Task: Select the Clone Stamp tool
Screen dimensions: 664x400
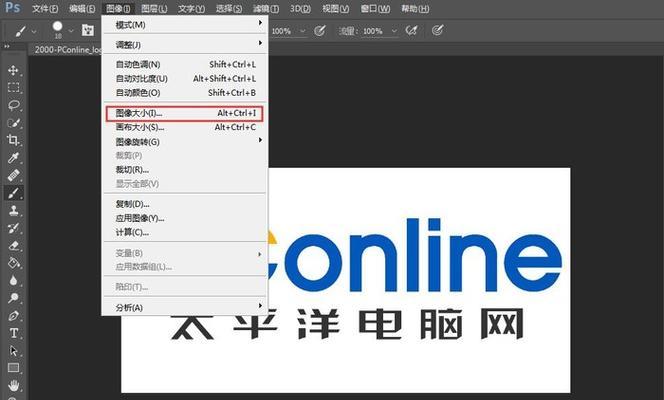Action: (x=13, y=210)
